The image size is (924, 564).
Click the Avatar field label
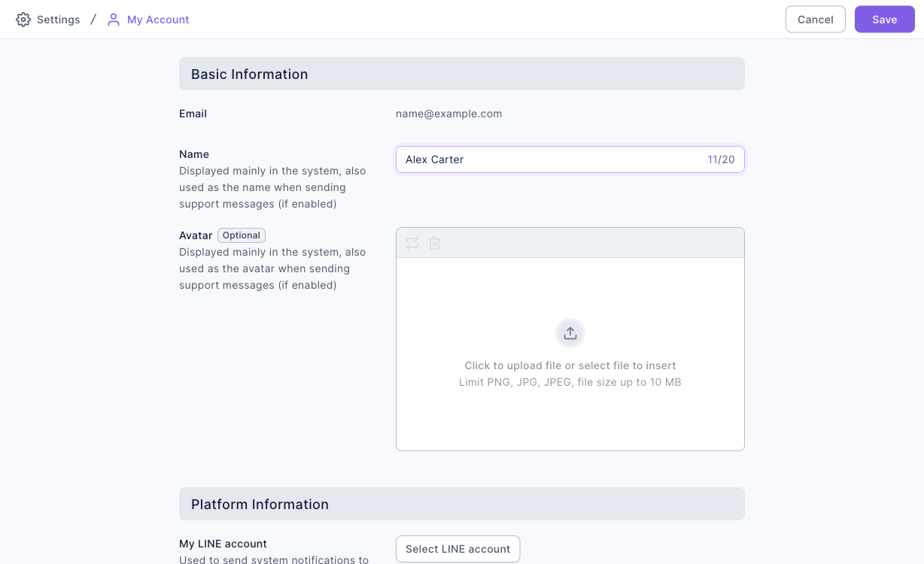[x=196, y=235]
